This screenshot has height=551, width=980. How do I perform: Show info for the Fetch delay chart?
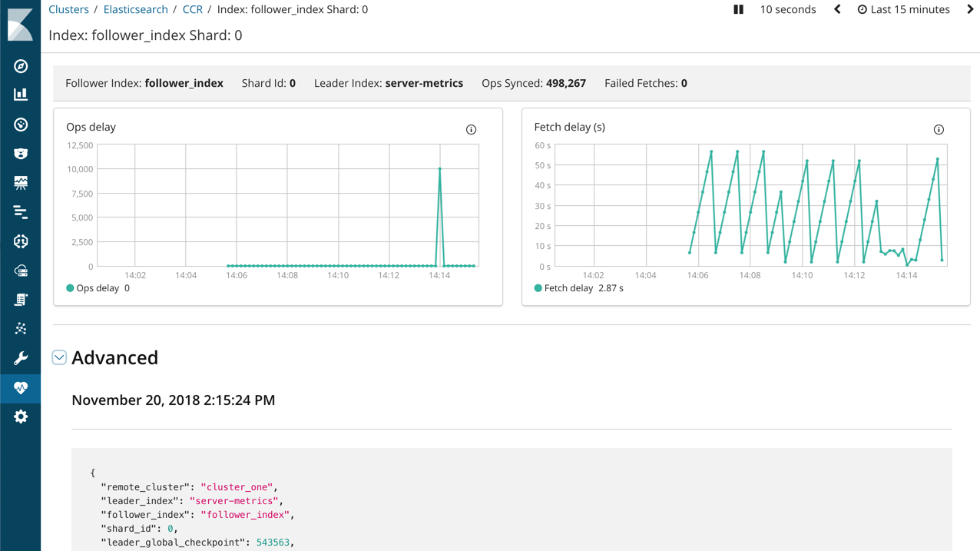pyautogui.click(x=939, y=130)
